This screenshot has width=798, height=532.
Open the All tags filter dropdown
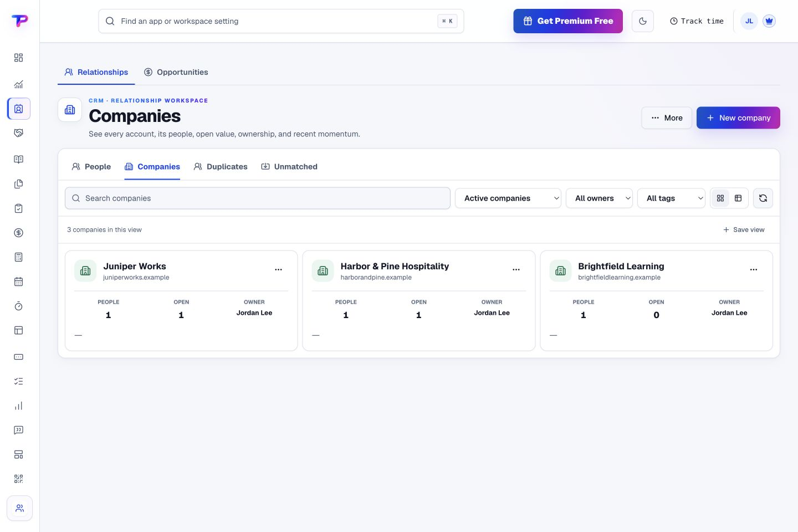[671, 198]
